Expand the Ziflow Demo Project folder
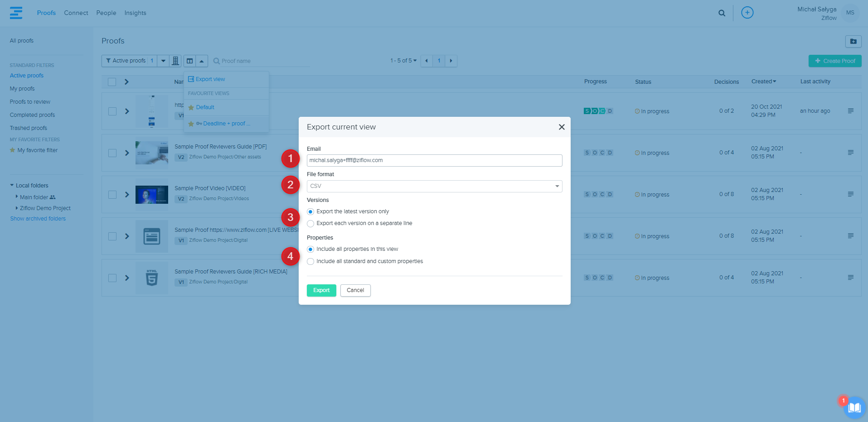This screenshot has height=422, width=868. click(x=17, y=208)
